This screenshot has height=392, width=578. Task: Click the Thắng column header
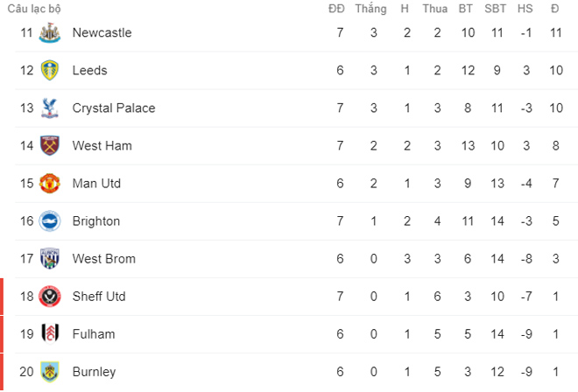pos(371,9)
